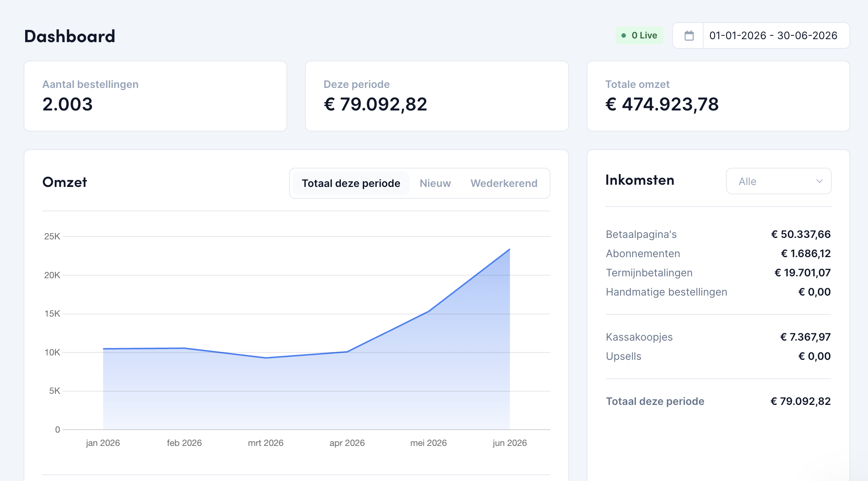Click the Deze periode revenue card
Image resolution: width=868 pixels, height=481 pixels.
click(x=437, y=96)
